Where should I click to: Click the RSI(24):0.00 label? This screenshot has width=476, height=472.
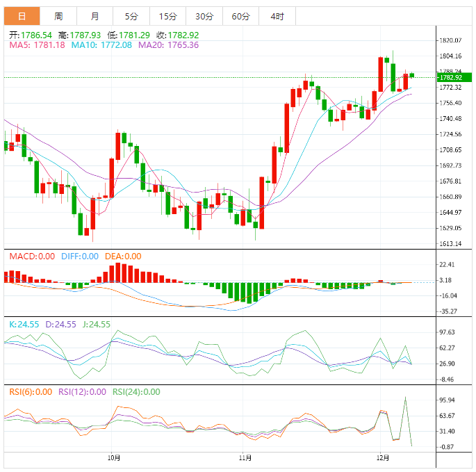point(136,392)
